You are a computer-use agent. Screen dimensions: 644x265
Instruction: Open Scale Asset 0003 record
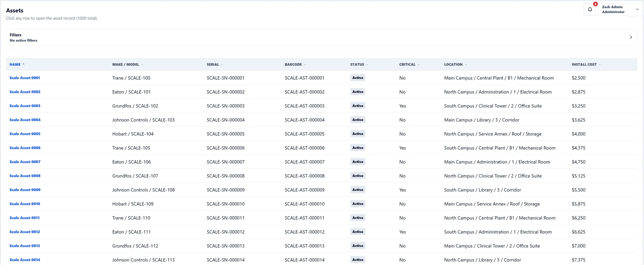pyautogui.click(x=25, y=106)
